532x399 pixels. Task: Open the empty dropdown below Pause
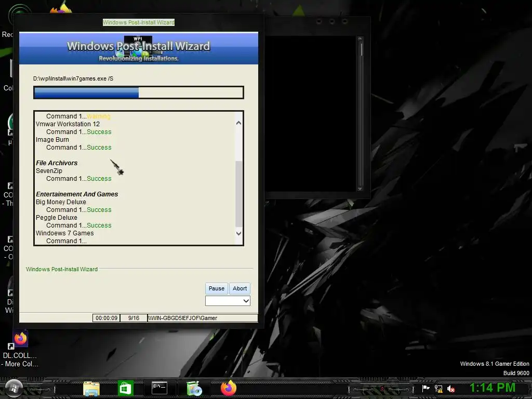[228, 301]
